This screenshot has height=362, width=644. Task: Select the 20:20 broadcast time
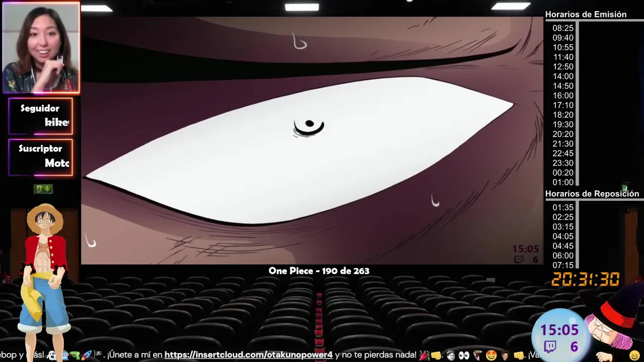[563, 134]
